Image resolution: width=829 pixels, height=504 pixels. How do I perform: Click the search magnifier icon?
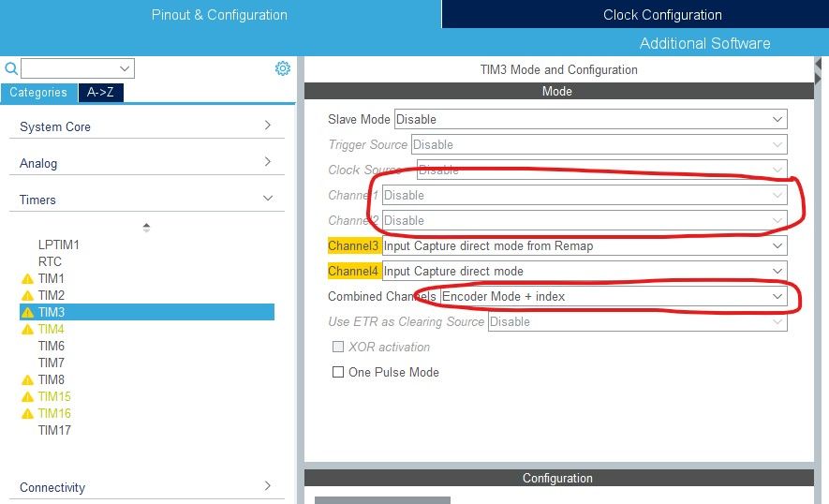11,68
